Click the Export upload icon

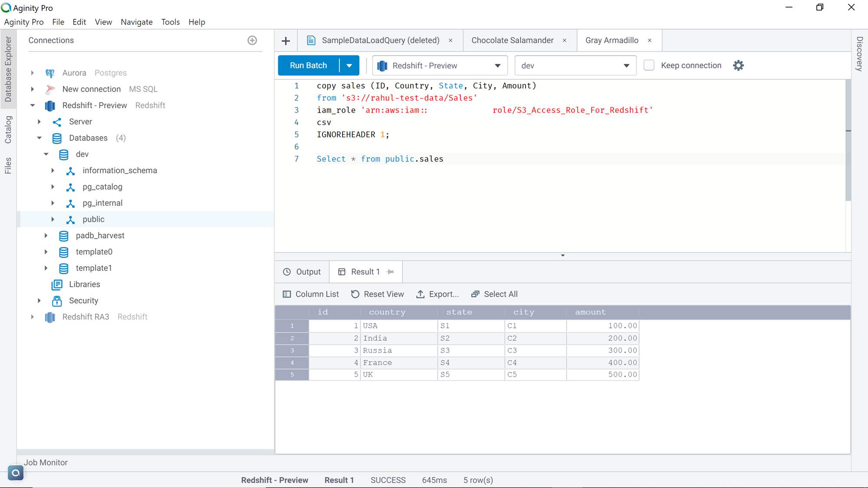point(420,294)
